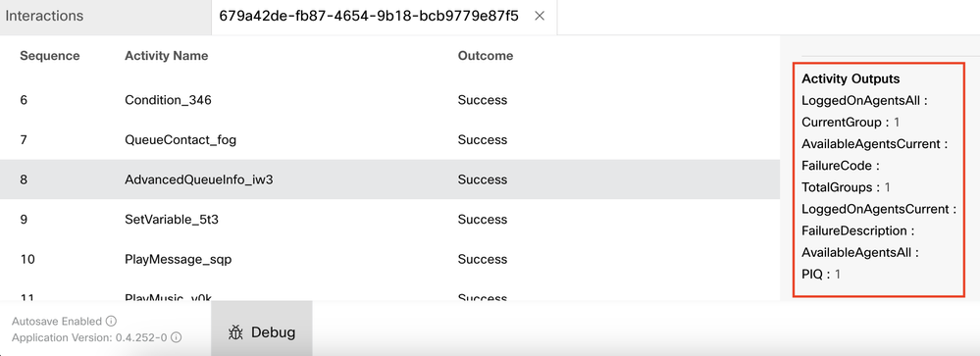The width and height of the screenshot is (980, 356).
Task: Close the 679a42de interaction tab
Action: coord(540,17)
